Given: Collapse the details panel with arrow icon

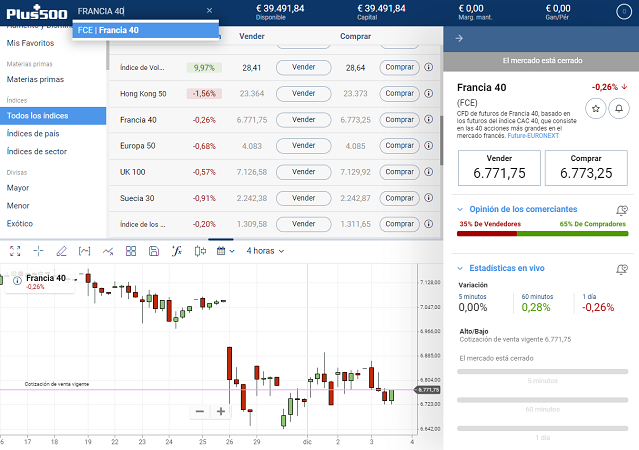Looking at the screenshot, I should click(x=459, y=38).
